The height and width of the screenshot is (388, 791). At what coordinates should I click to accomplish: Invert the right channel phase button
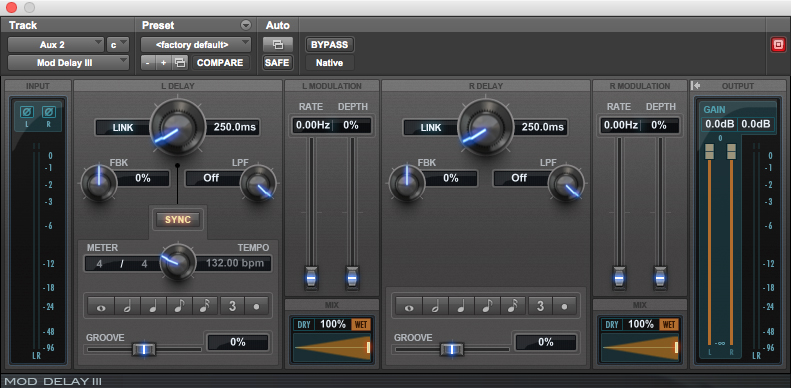(49, 112)
